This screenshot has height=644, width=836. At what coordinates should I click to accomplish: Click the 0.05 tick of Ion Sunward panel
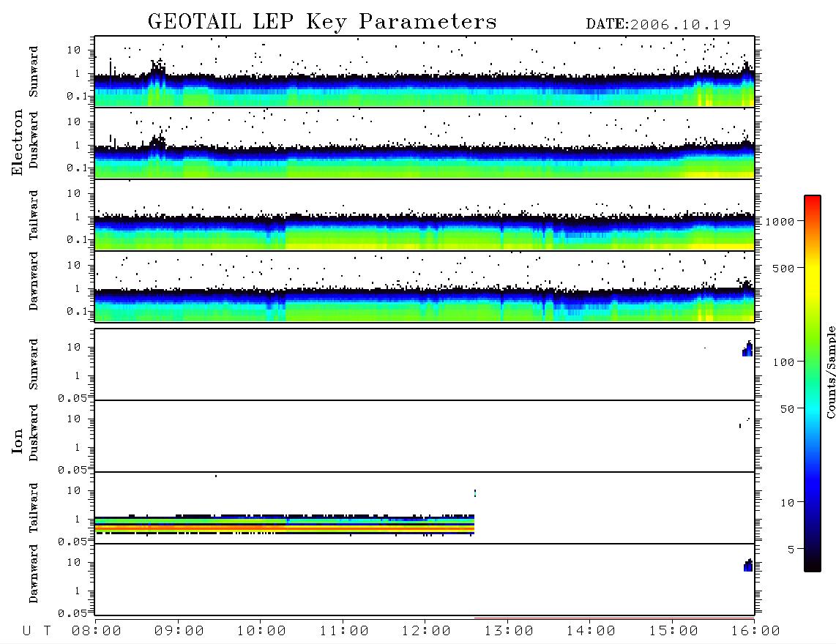click(x=72, y=398)
